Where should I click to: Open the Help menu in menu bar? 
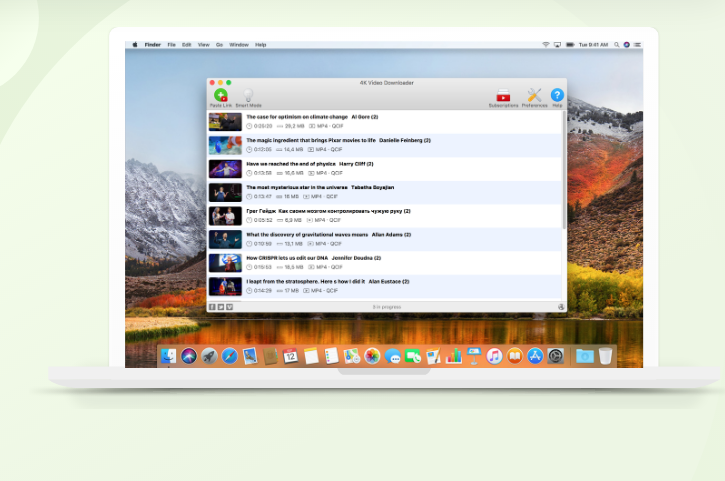[x=261, y=45]
